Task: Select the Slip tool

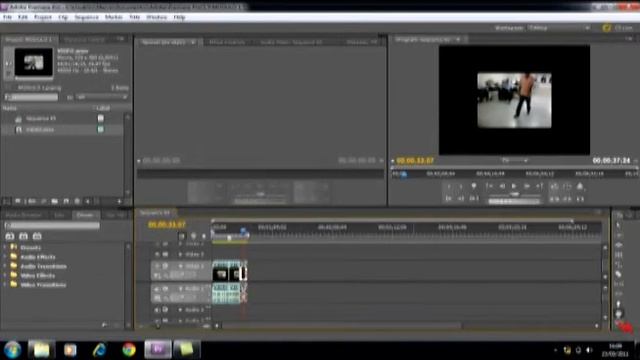Action: click(x=618, y=284)
